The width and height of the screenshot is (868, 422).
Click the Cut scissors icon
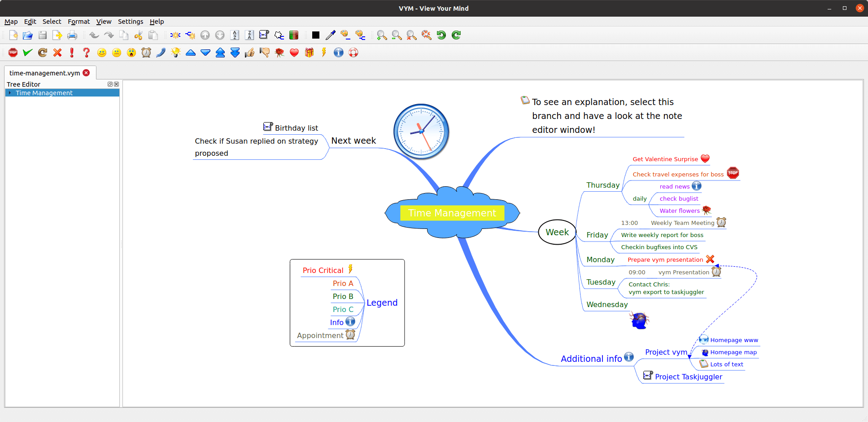[x=138, y=35]
